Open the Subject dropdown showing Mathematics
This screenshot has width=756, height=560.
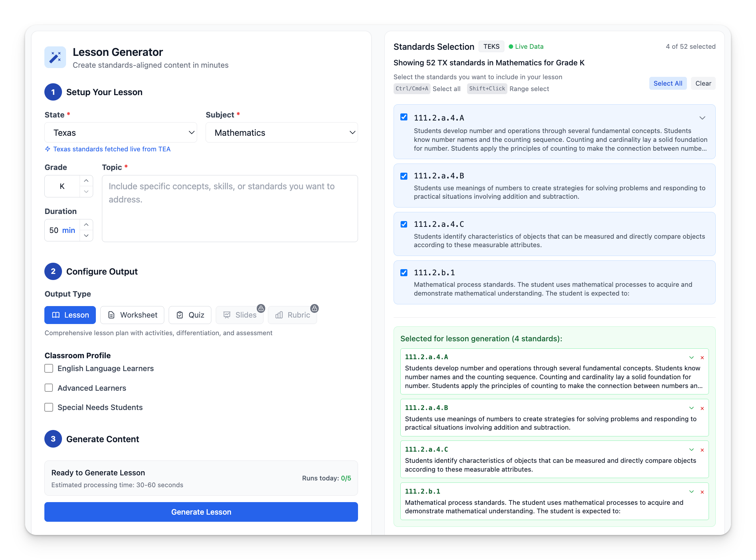click(x=281, y=132)
